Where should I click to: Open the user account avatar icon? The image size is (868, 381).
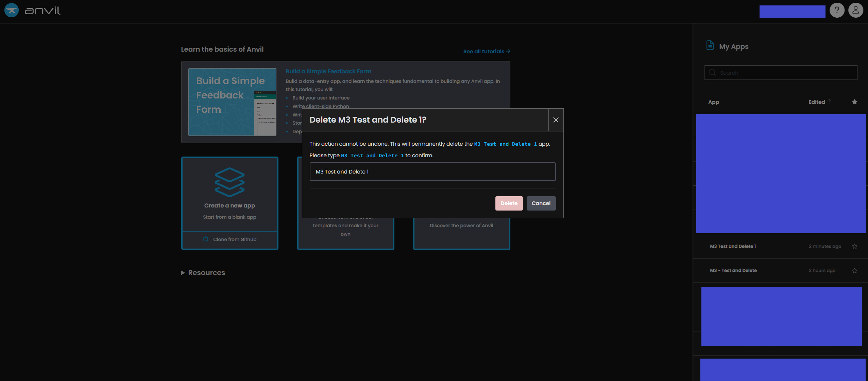pos(855,10)
